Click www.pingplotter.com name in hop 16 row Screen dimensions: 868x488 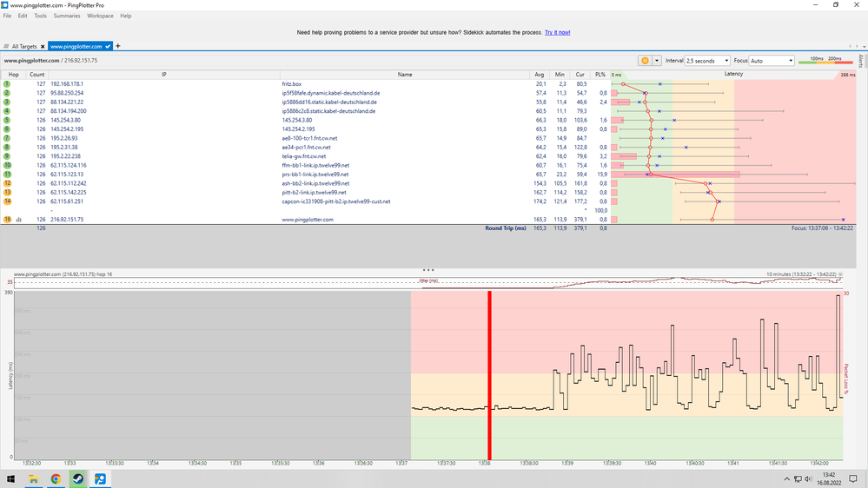point(308,220)
